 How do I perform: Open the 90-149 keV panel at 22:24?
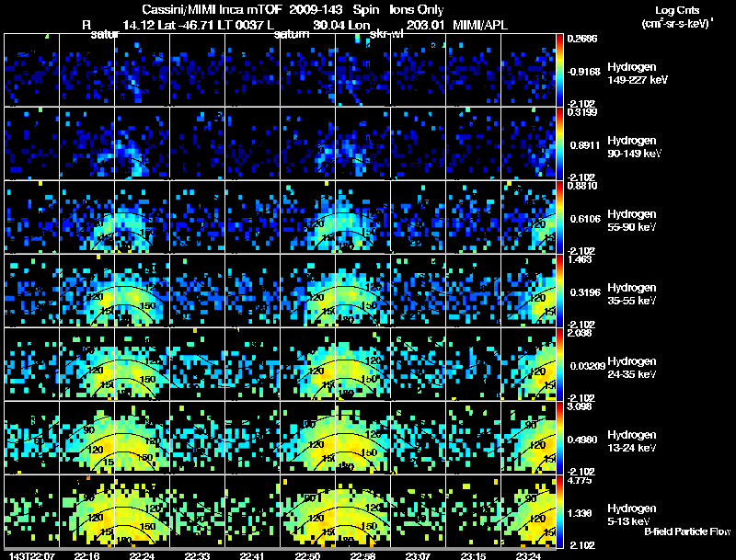click(142, 143)
